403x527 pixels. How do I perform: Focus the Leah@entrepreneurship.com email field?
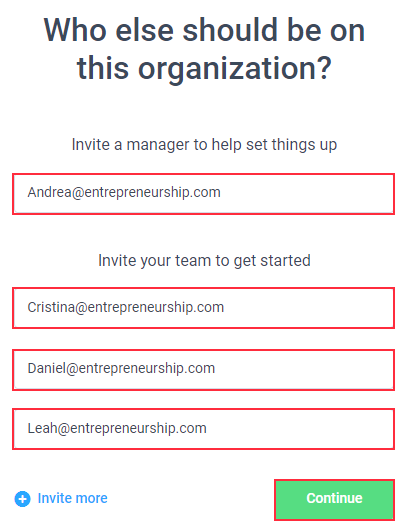[203, 429]
